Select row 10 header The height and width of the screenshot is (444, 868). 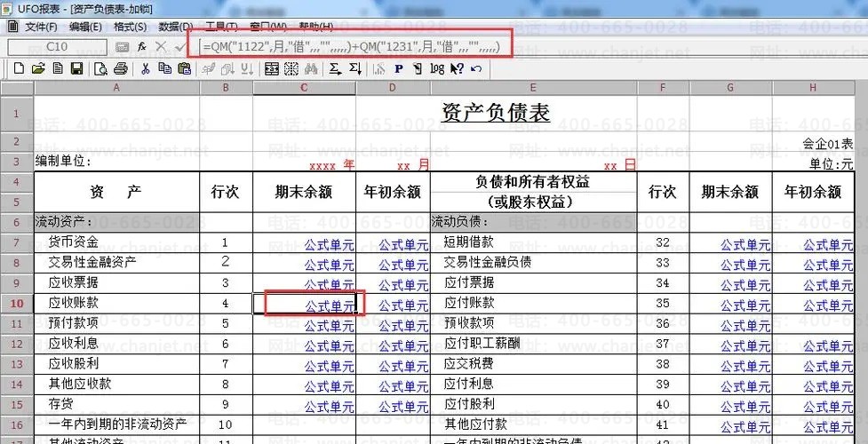coord(17,304)
